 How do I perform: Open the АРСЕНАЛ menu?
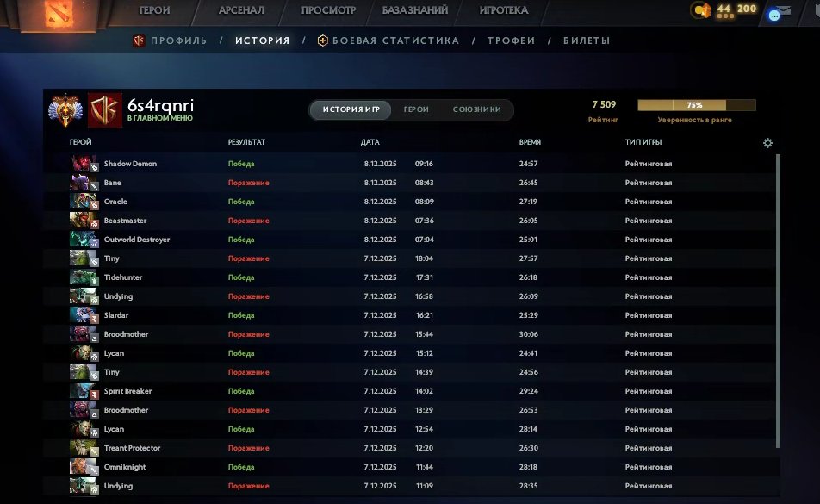tap(244, 10)
